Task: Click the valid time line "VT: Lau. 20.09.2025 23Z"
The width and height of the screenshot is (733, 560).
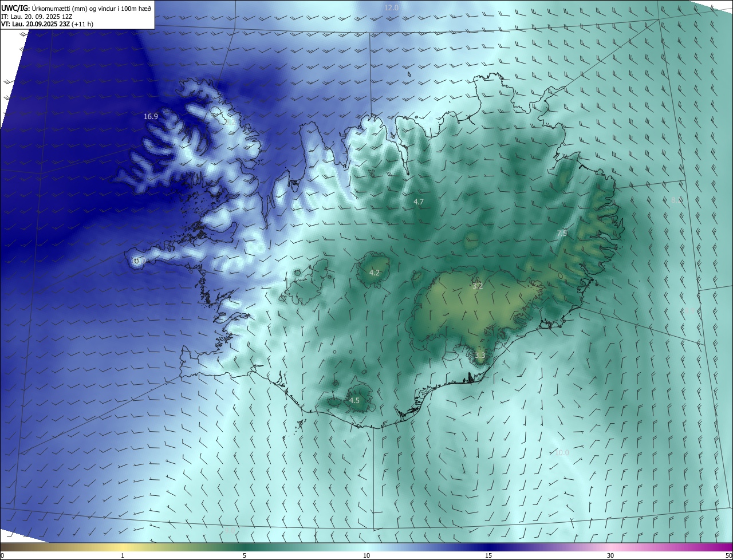Action: pos(35,24)
